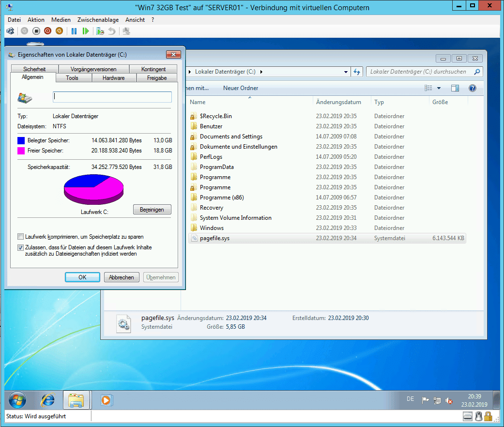Sort by Änderungsdatum column header
The height and width of the screenshot is (427, 504).
(341, 102)
